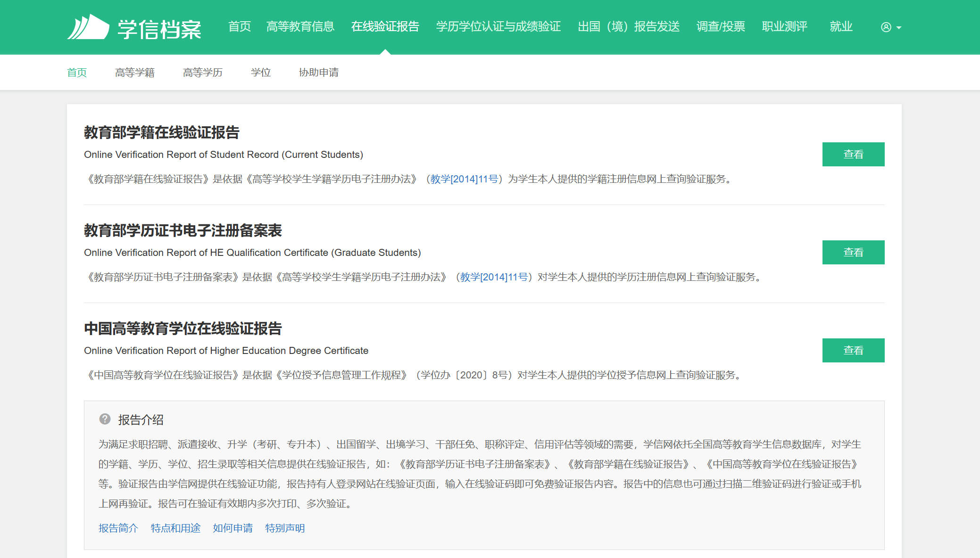
Task: Click 查看 for 教育部学籍在线验证报告
Action: 853,155
